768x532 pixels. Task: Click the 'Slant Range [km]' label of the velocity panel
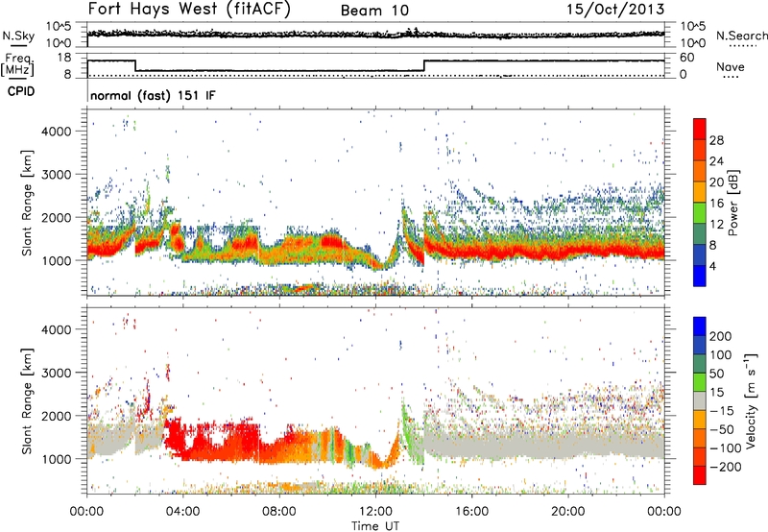tap(28, 400)
